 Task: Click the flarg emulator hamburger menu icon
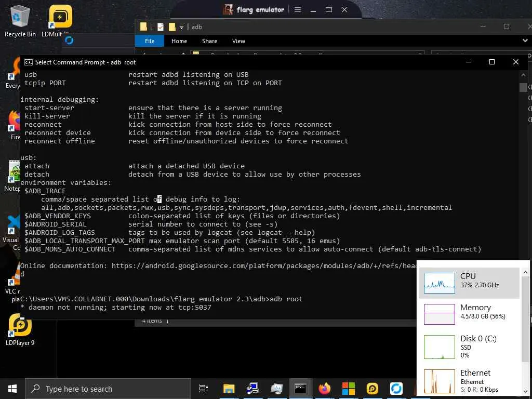click(298, 9)
